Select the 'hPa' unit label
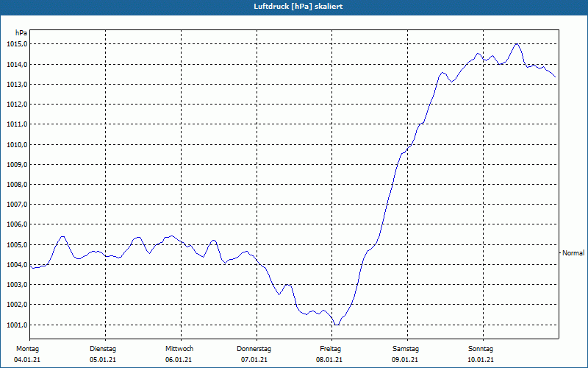Image resolution: width=588 pixels, height=368 pixels. 21,33
